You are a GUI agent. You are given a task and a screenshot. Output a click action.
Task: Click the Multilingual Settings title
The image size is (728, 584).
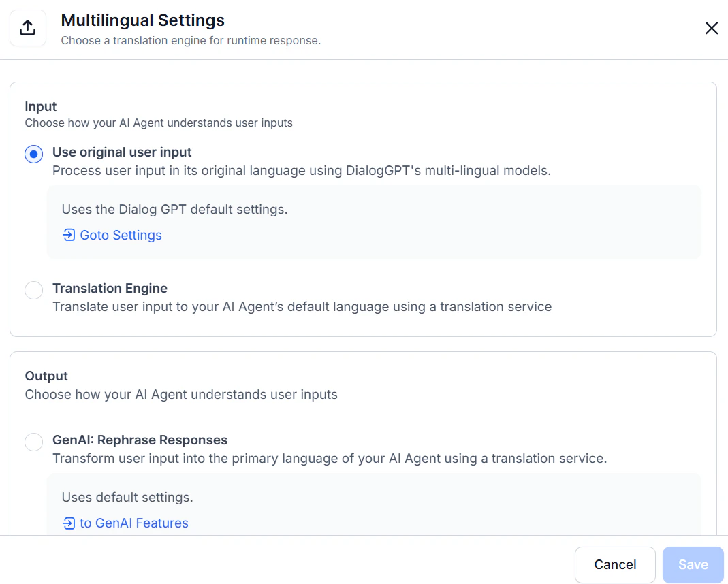pyautogui.click(x=142, y=20)
